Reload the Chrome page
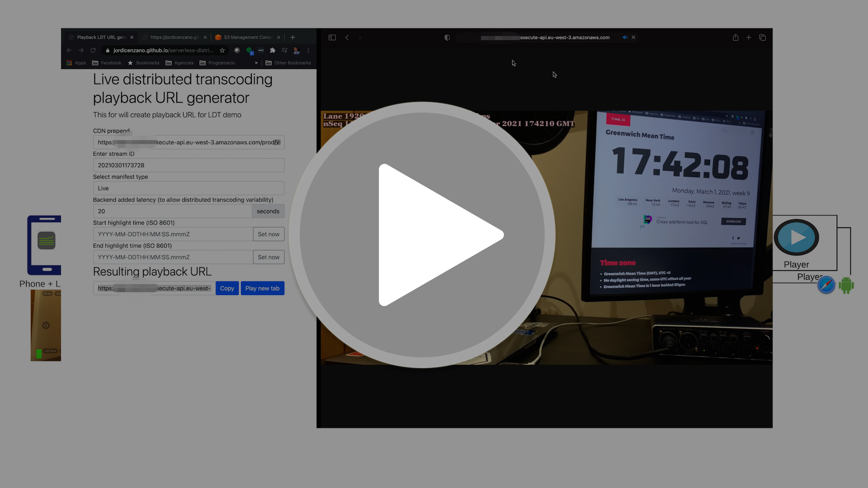This screenshot has width=868, height=488. coord(93,51)
